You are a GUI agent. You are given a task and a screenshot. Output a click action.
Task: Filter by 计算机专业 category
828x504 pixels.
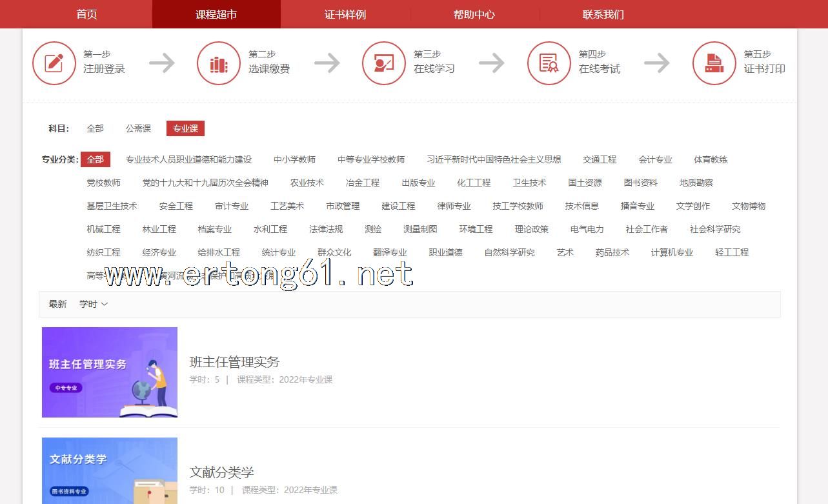672,252
